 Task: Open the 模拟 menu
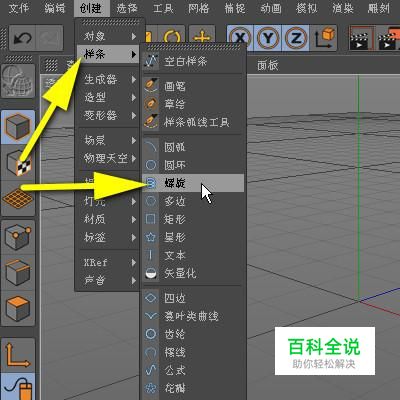307,8
